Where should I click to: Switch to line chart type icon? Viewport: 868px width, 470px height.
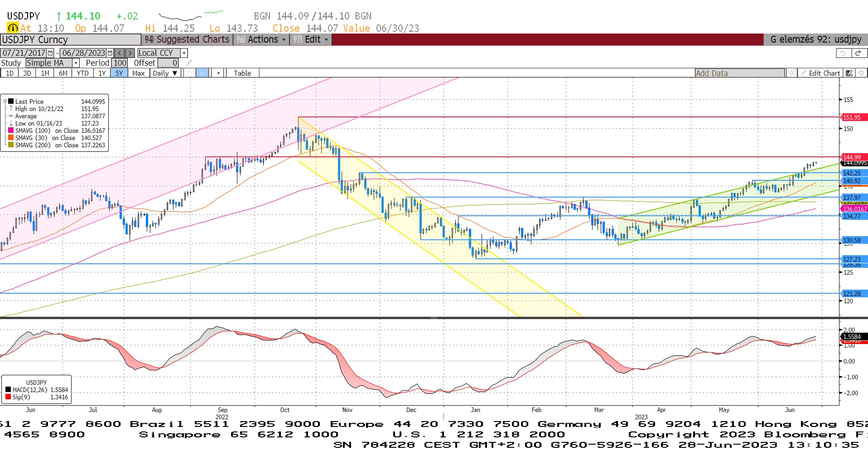(190, 73)
